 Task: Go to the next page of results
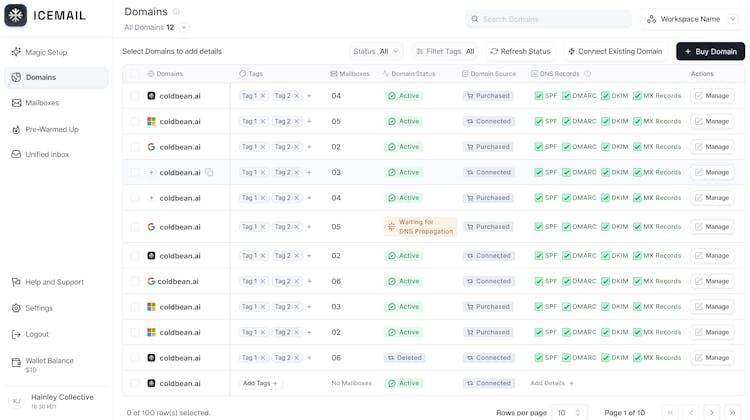[711, 412]
